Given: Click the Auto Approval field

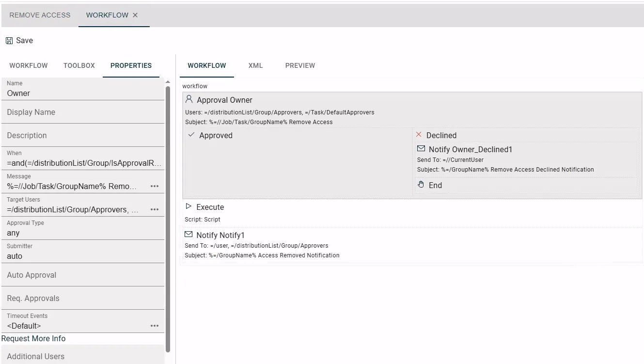Looking at the screenshot, I should [x=83, y=275].
